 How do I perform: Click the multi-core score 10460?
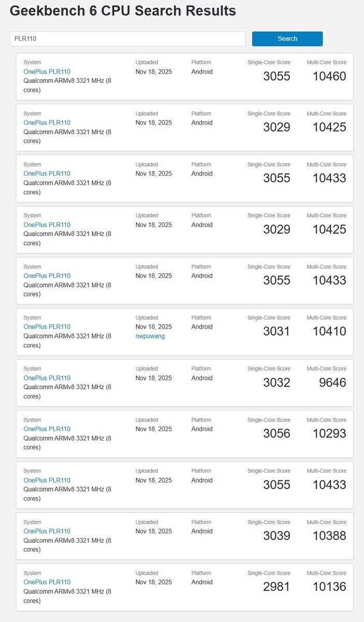click(329, 77)
